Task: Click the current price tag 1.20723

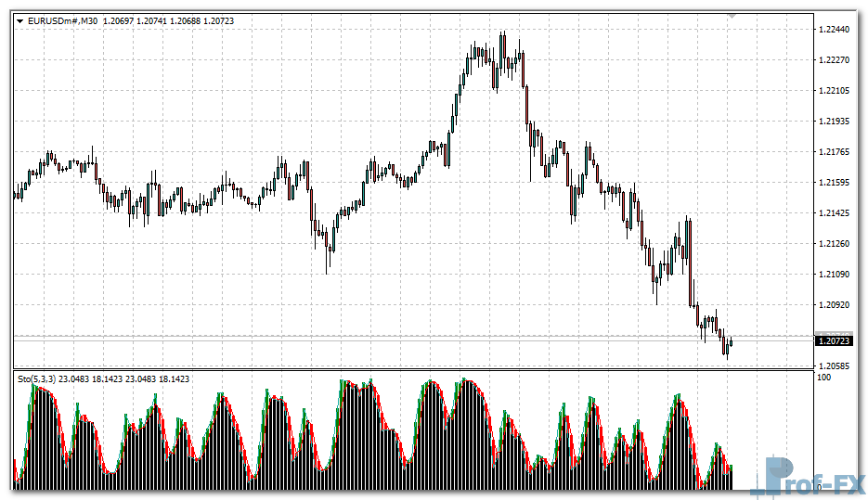Action: [x=835, y=341]
